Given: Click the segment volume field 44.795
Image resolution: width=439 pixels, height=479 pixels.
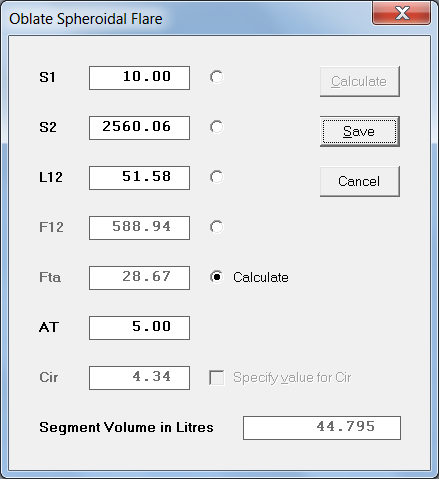Looking at the screenshot, I should pyautogui.click(x=322, y=428).
